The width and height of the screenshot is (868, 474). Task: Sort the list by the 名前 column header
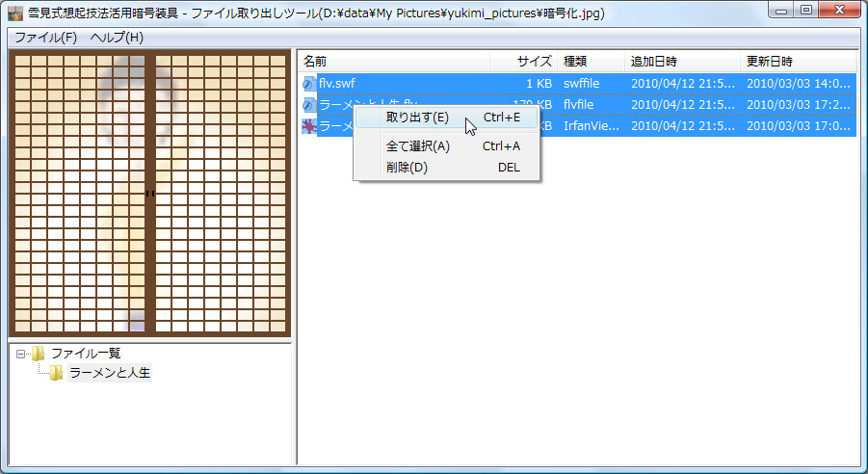394,62
